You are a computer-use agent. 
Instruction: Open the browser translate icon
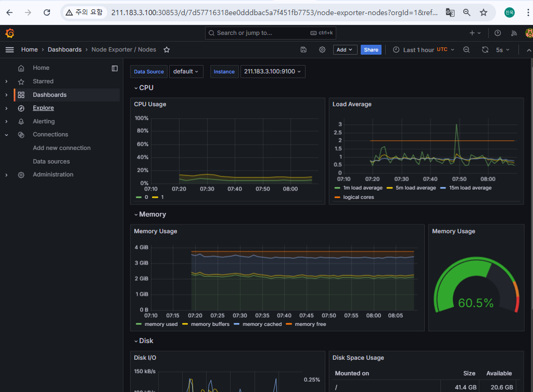click(x=450, y=12)
